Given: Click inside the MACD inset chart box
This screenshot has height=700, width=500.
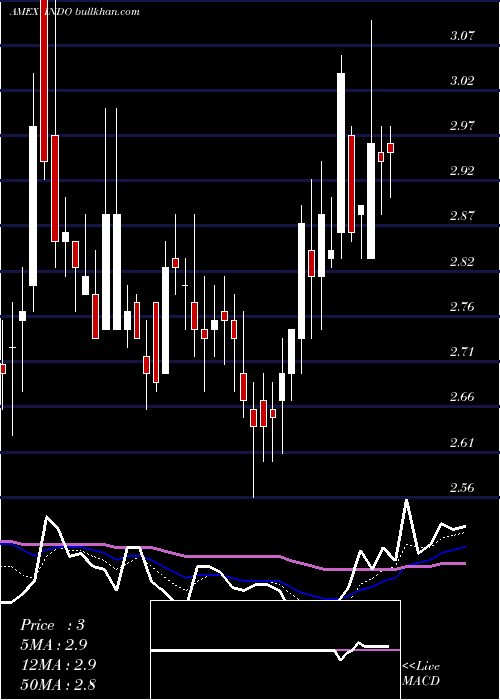Looking at the screenshot, I should [275, 650].
